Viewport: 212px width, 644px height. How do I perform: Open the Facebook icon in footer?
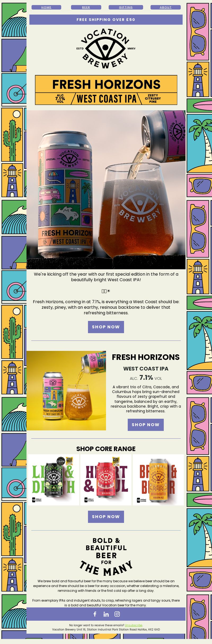[x=95, y=614]
